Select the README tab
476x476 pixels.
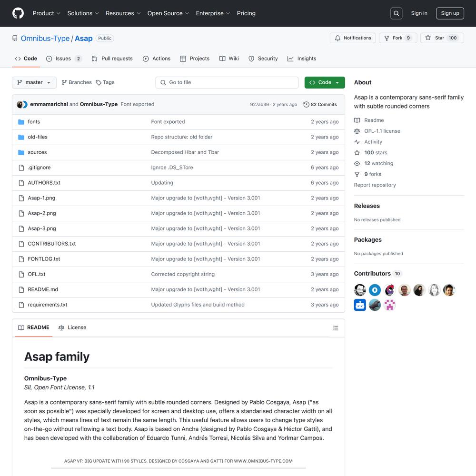click(34, 327)
